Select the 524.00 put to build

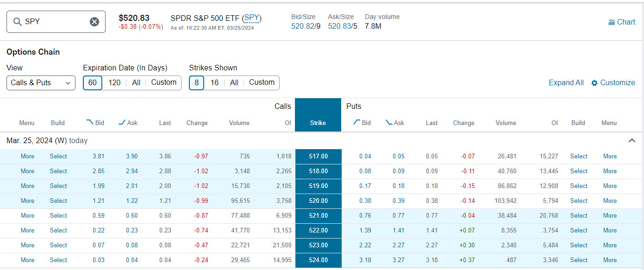[x=579, y=260]
